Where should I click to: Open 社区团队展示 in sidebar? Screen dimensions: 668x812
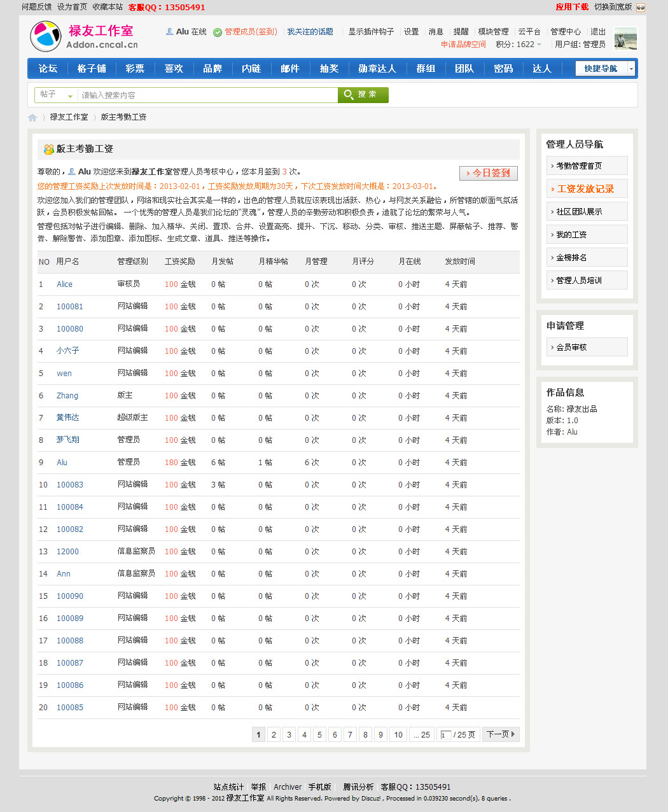[587, 211]
